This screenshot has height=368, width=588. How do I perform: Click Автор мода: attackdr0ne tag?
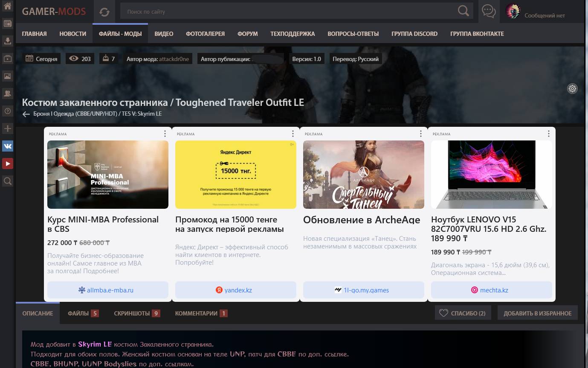(158, 59)
